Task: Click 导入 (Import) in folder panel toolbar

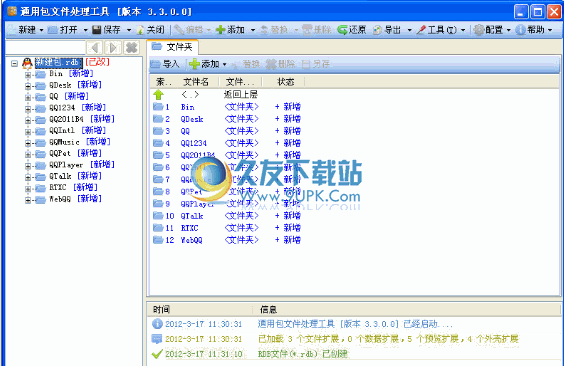Action: click(x=165, y=64)
